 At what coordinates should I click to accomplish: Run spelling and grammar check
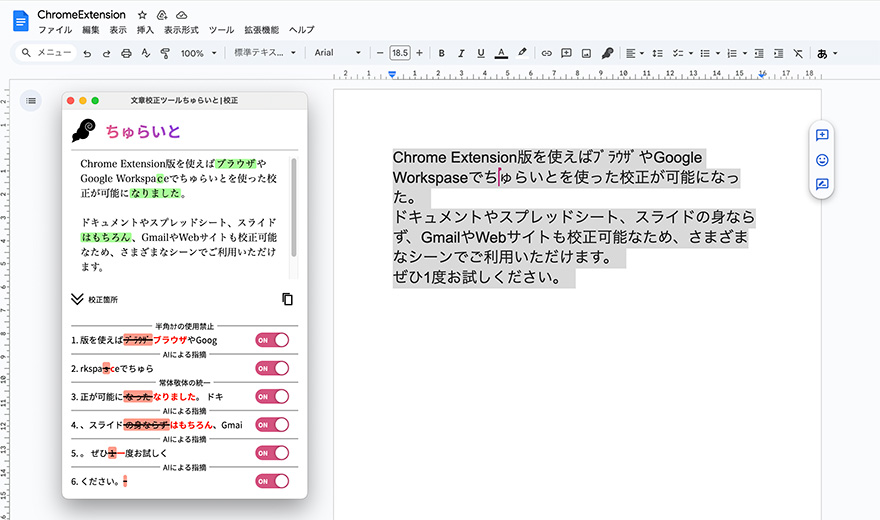coord(146,53)
